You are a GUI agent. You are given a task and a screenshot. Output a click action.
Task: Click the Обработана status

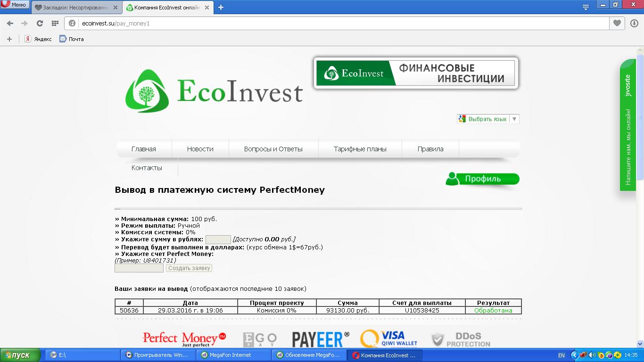point(493,311)
